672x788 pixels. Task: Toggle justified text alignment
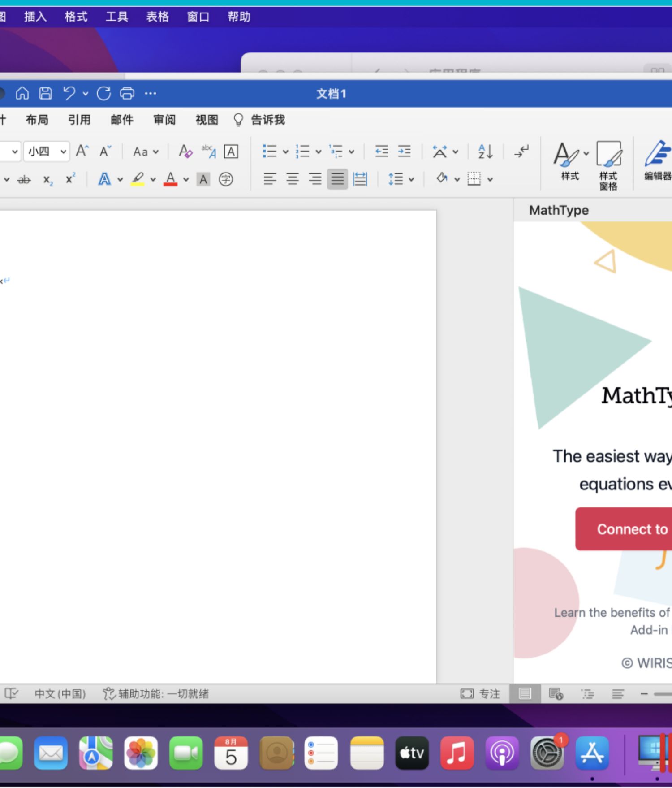pyautogui.click(x=337, y=179)
